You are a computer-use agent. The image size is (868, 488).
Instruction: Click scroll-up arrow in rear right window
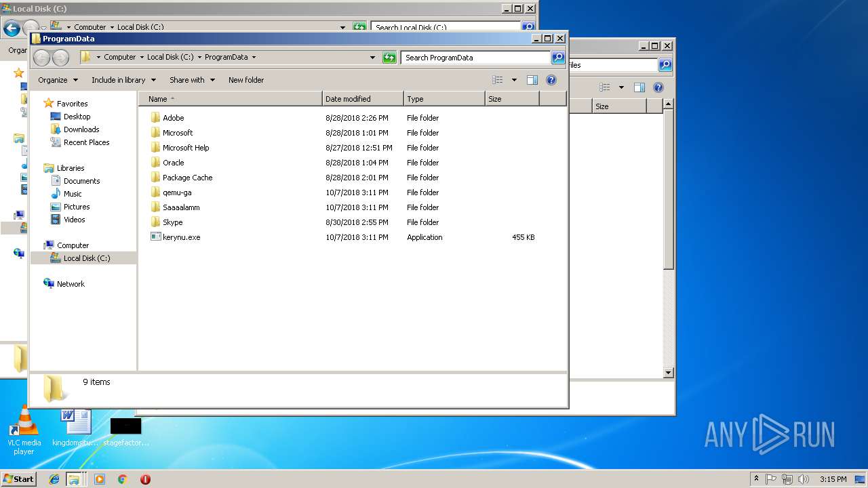coord(668,104)
